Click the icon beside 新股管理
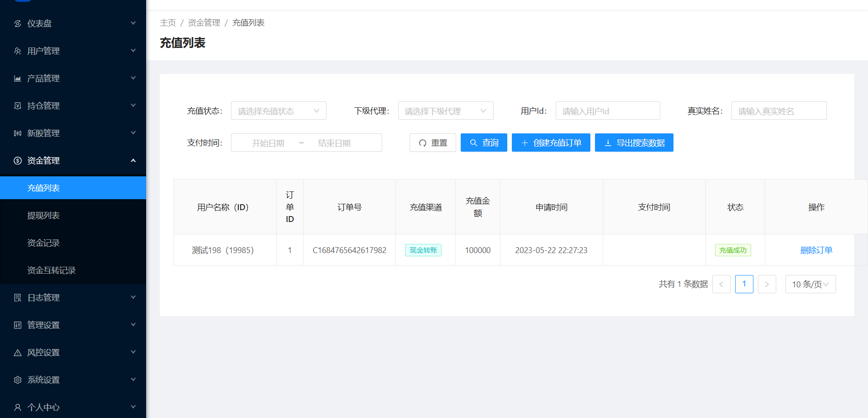The image size is (868, 418). tap(18, 133)
